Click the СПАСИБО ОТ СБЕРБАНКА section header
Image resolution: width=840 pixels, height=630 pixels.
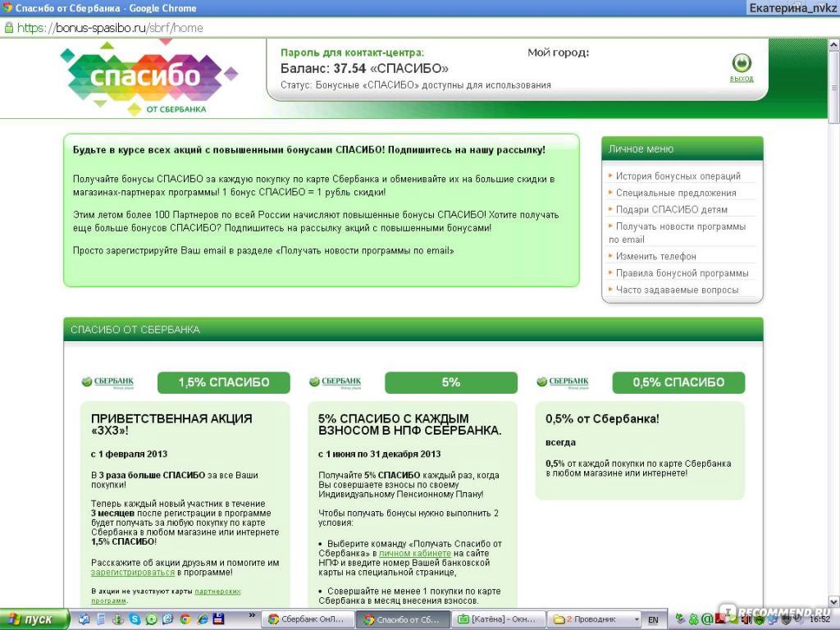click(x=413, y=330)
